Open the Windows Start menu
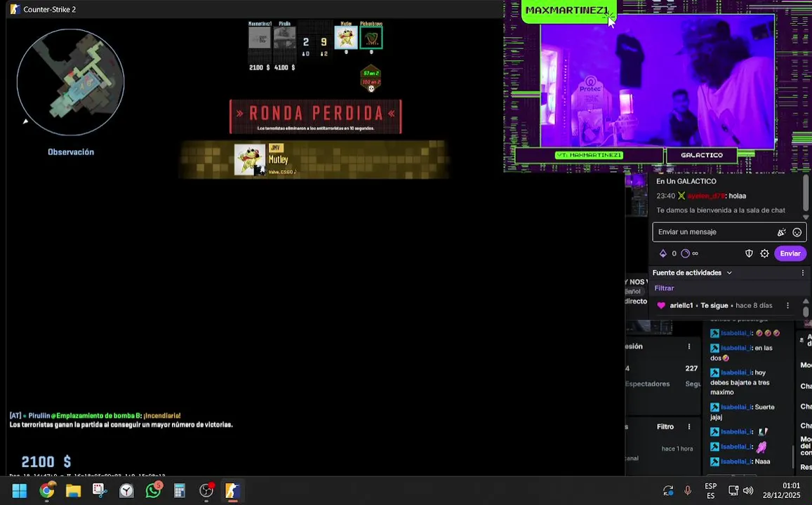 tap(20, 490)
